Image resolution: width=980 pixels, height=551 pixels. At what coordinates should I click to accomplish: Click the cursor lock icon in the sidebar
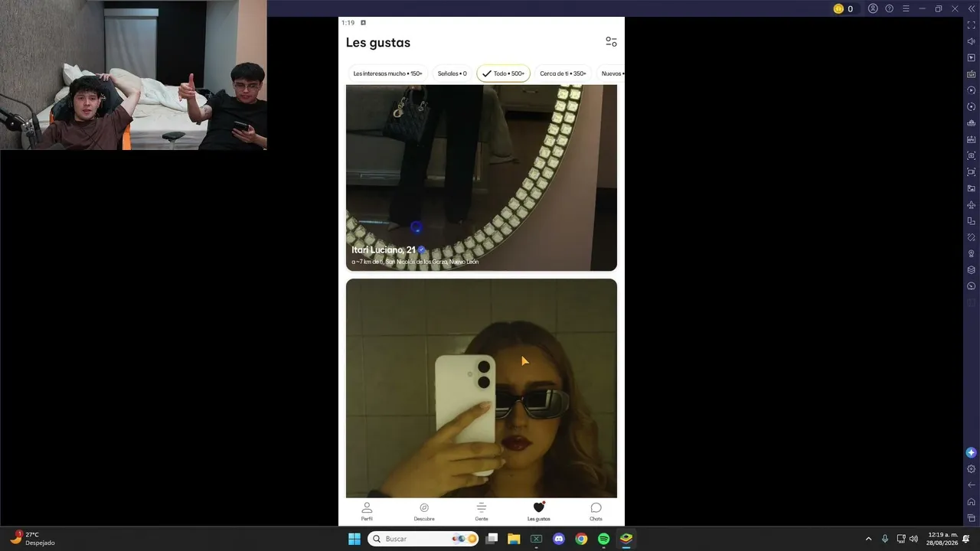click(x=972, y=58)
